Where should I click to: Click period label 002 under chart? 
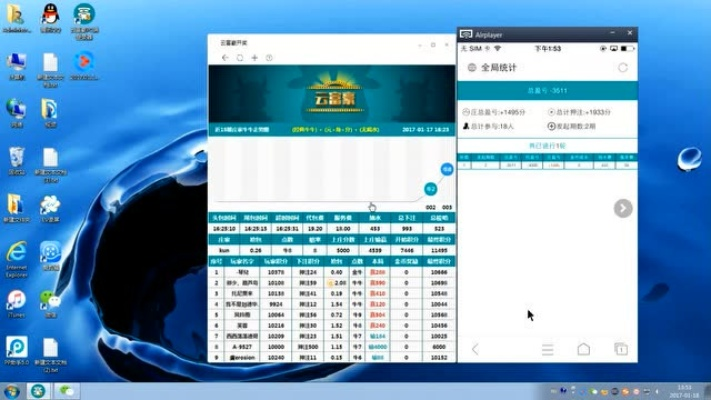[430, 207]
